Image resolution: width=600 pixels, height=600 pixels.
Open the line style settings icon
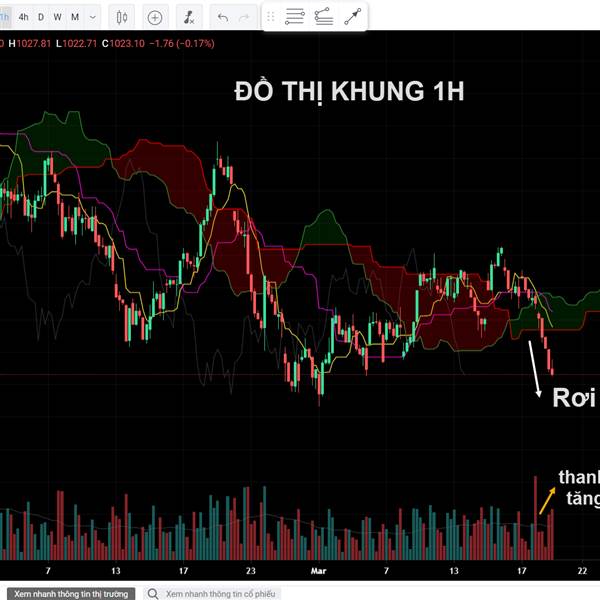point(295,16)
